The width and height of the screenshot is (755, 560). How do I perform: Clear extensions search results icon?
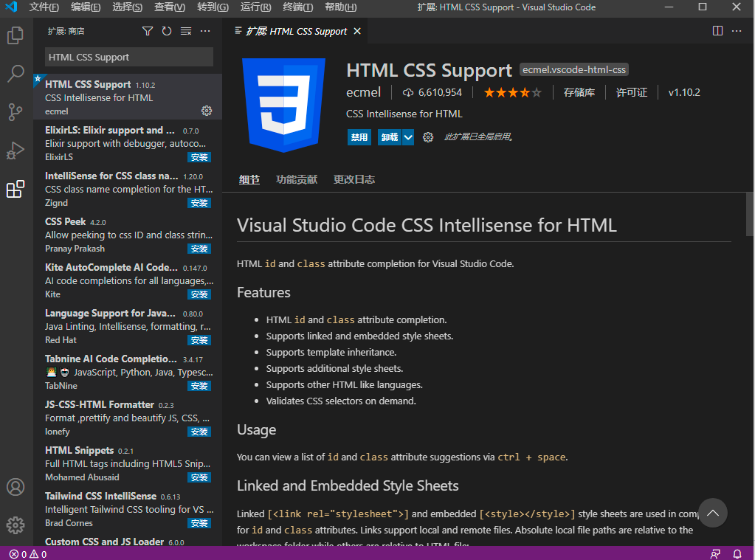[186, 31]
